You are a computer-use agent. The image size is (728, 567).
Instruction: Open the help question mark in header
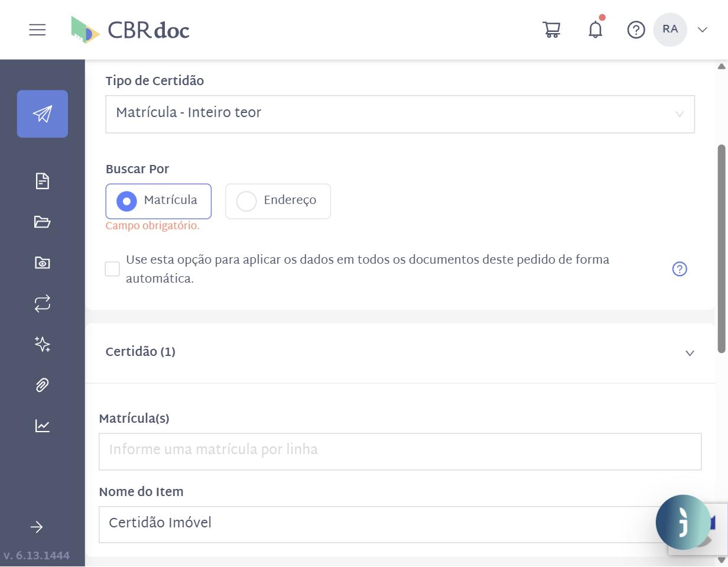(636, 30)
